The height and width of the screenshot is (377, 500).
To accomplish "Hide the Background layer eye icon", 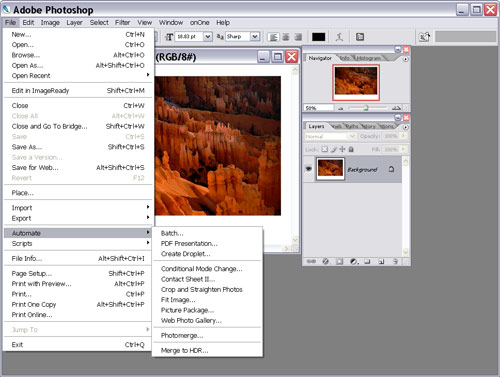I will click(x=309, y=169).
